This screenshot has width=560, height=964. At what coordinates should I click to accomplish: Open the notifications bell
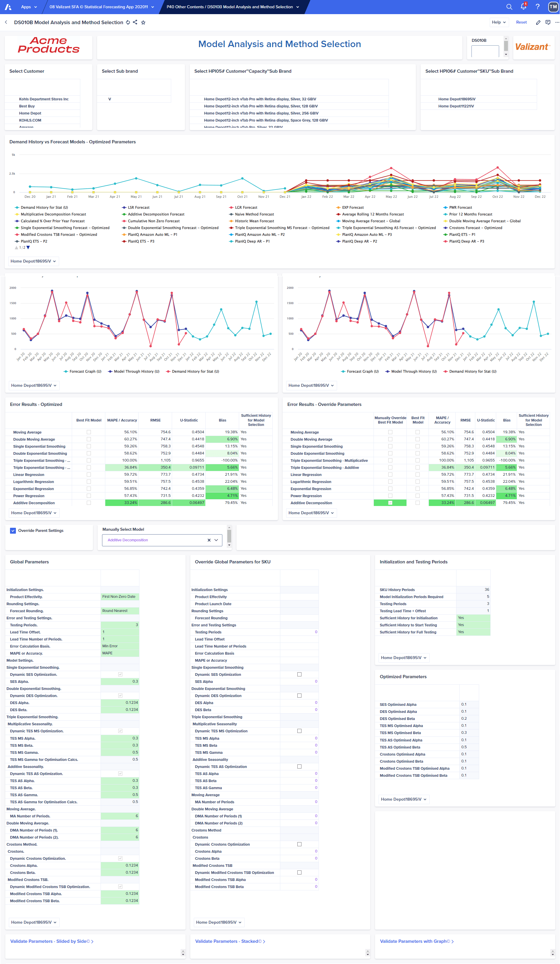pyautogui.click(x=523, y=7)
